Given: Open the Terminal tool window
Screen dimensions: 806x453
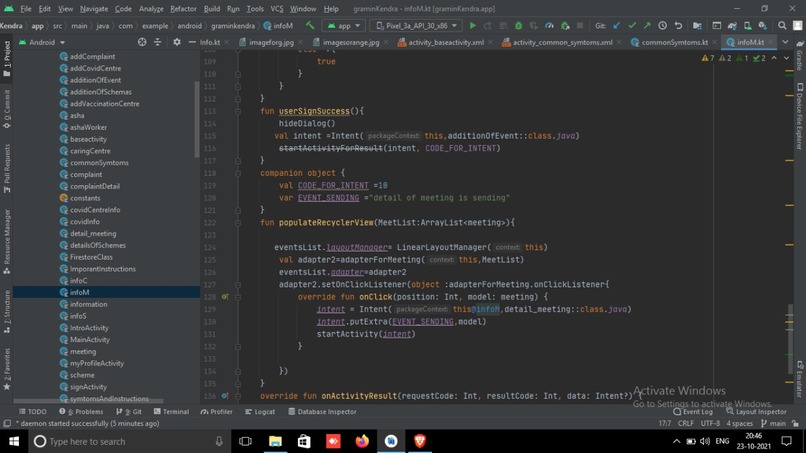Looking at the screenshot, I should pos(172,411).
